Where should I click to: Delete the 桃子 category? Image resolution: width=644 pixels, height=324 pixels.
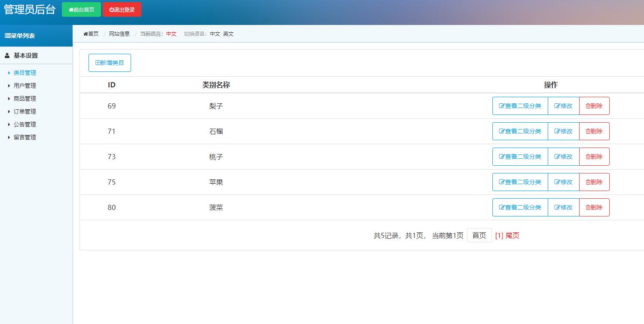(594, 157)
